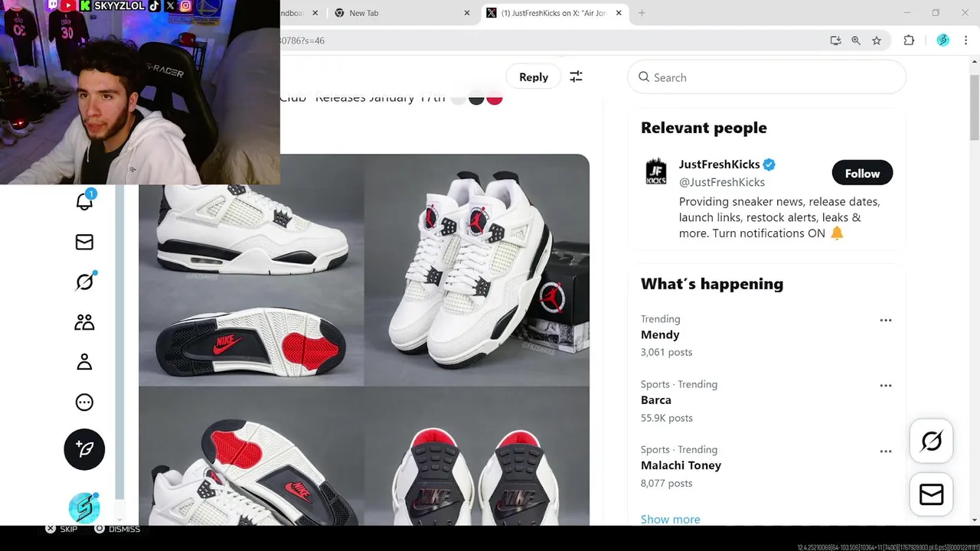Click the DISMISS control at bottom left
This screenshot has height=551, width=980.
[117, 529]
